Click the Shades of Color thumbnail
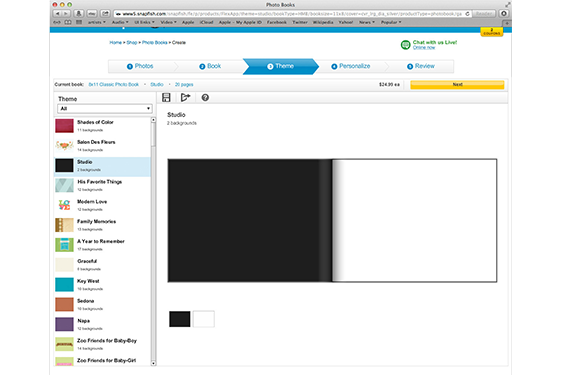 coord(64,126)
